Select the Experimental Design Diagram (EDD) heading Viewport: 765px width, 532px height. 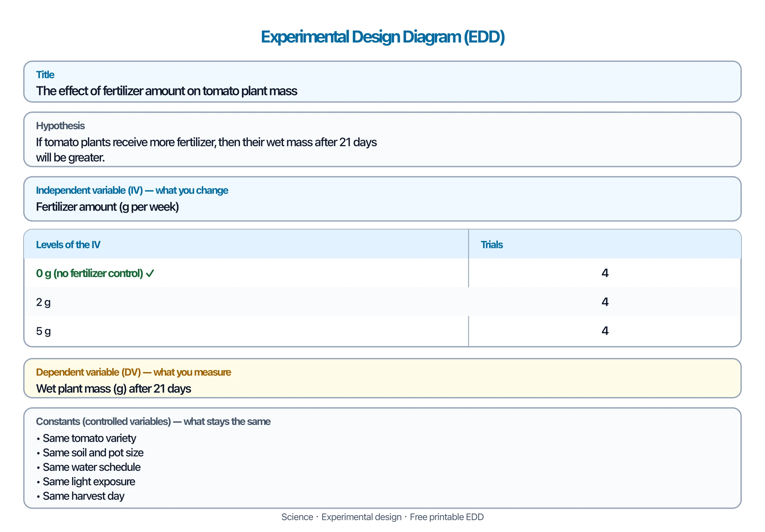coord(382,37)
